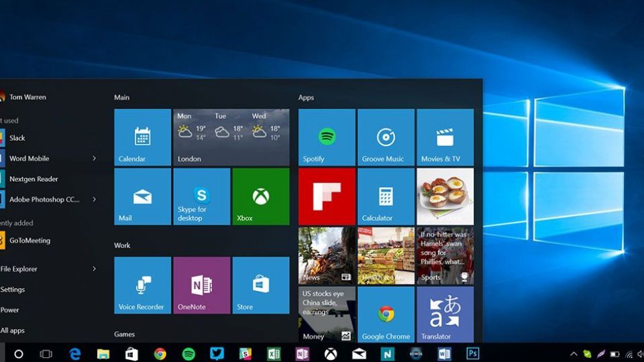Click the Translator tile
The image size is (644, 362).
point(445,314)
